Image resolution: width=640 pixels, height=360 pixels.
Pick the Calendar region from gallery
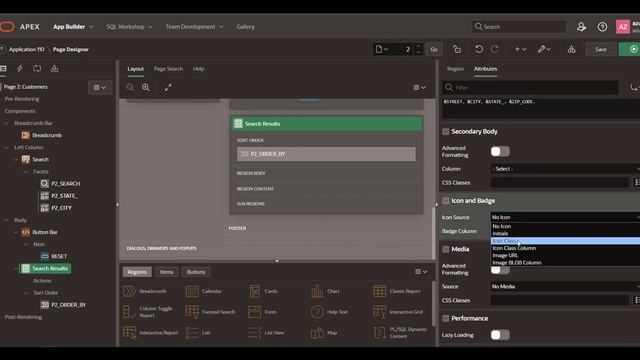click(x=203, y=291)
